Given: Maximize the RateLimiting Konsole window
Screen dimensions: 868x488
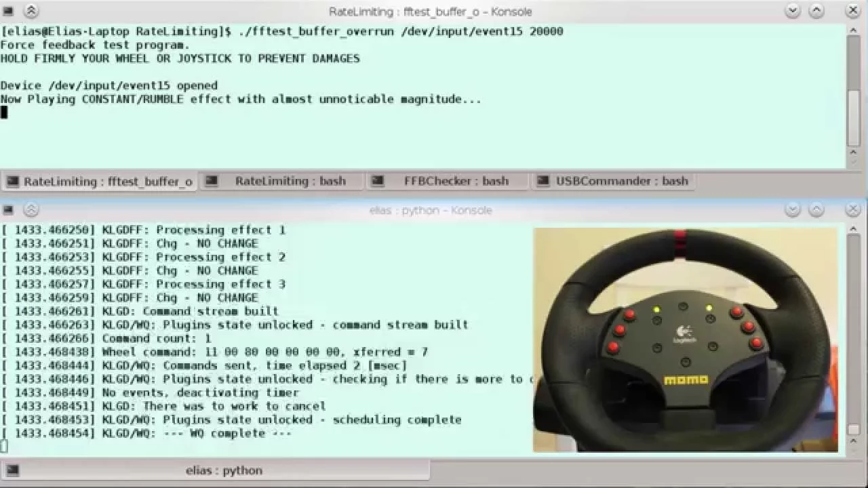Looking at the screenshot, I should pyautogui.click(x=817, y=11).
